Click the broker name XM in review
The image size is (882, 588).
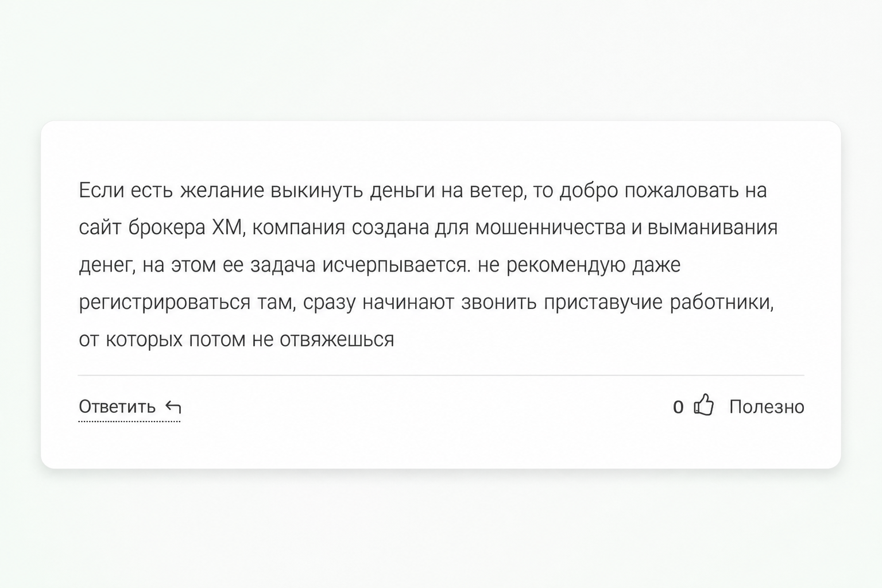point(229,227)
